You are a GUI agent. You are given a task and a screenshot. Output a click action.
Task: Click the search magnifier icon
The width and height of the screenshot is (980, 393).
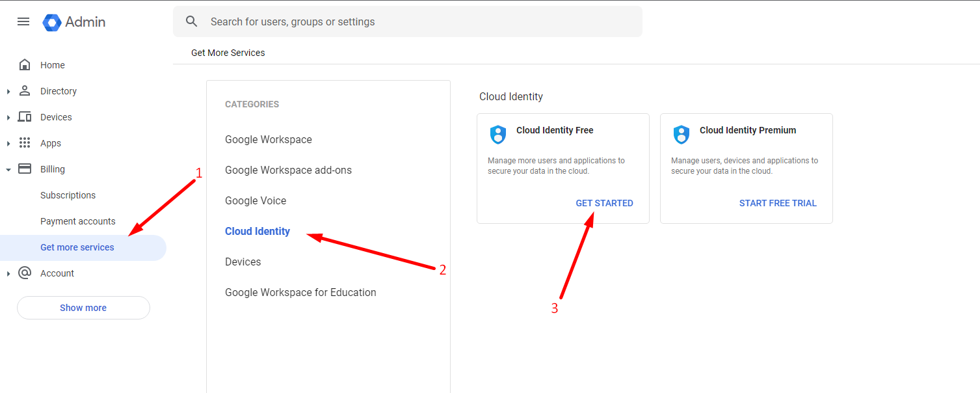pyautogui.click(x=192, y=21)
